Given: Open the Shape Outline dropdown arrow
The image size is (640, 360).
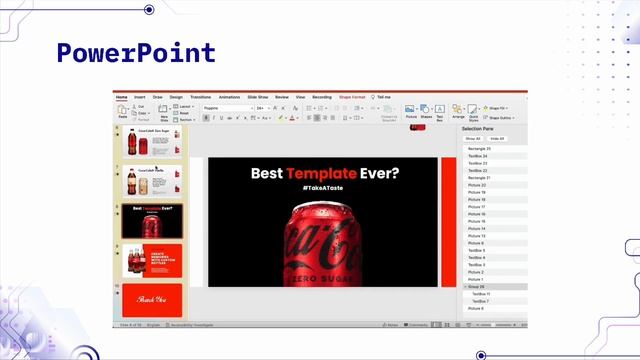Looking at the screenshot, I should coord(513,118).
